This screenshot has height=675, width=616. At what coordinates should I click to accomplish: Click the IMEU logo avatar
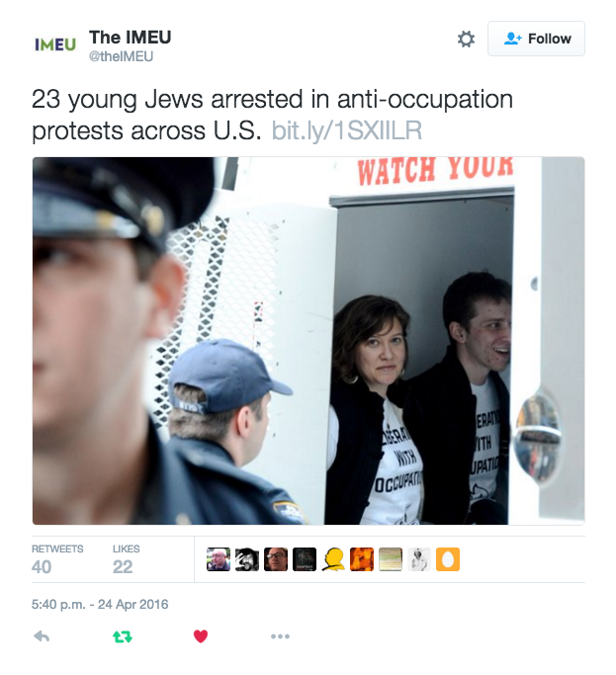(55, 44)
